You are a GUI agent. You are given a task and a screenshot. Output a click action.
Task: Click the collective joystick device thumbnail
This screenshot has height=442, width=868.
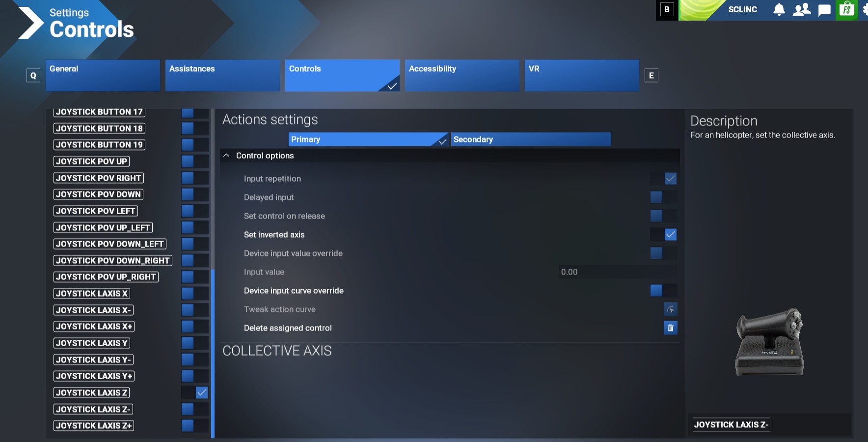(x=769, y=342)
